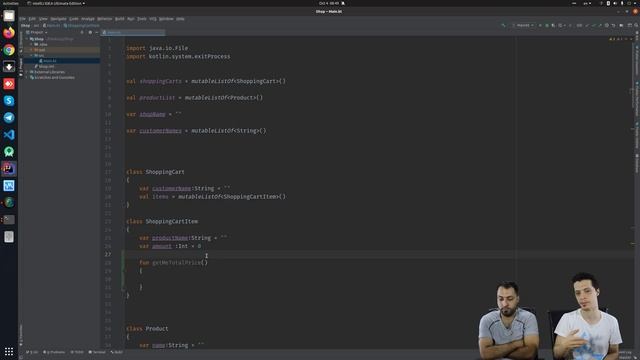Click the Shop breadcrumb in navigation bar
The height and width of the screenshot is (360, 640).
tap(25, 25)
